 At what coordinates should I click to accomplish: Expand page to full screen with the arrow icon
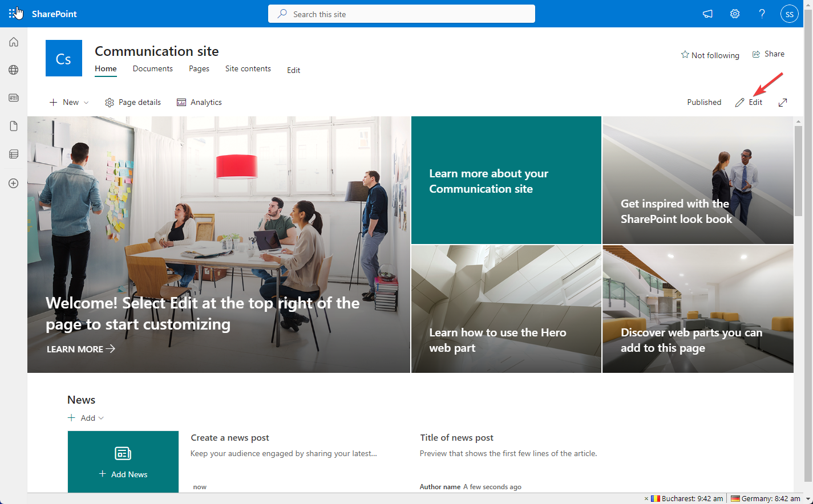point(783,103)
